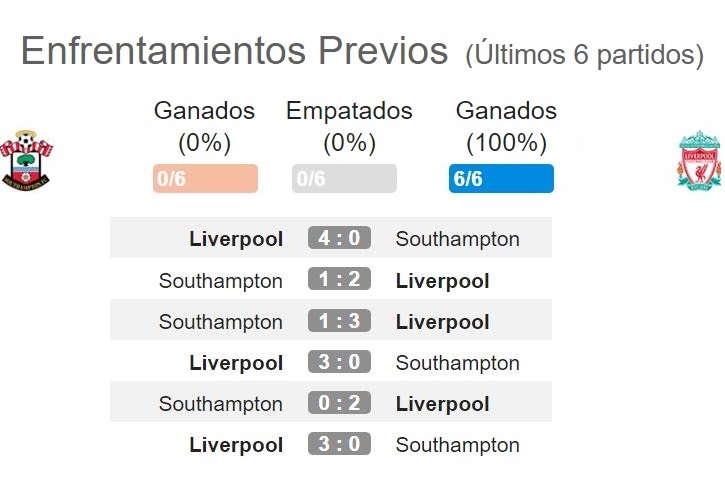Image resolution: width=725 pixels, height=482 pixels.
Task: Click the Liverpool club crest
Action: pyautogui.click(x=699, y=160)
